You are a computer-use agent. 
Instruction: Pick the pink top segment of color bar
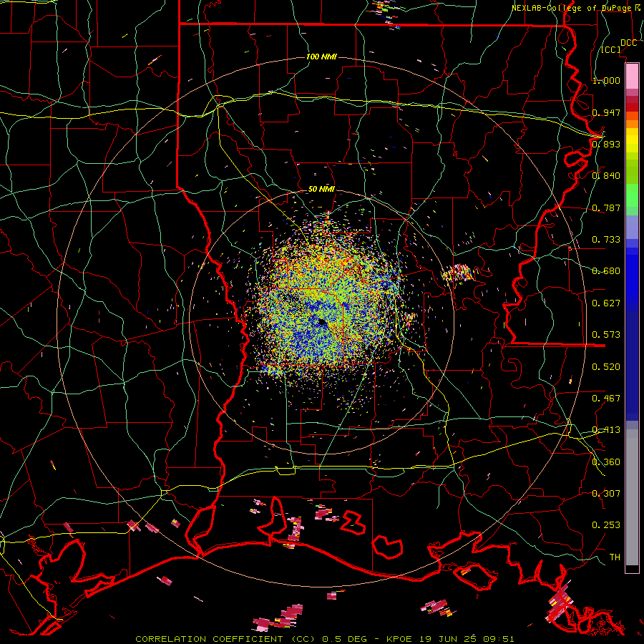point(632,76)
